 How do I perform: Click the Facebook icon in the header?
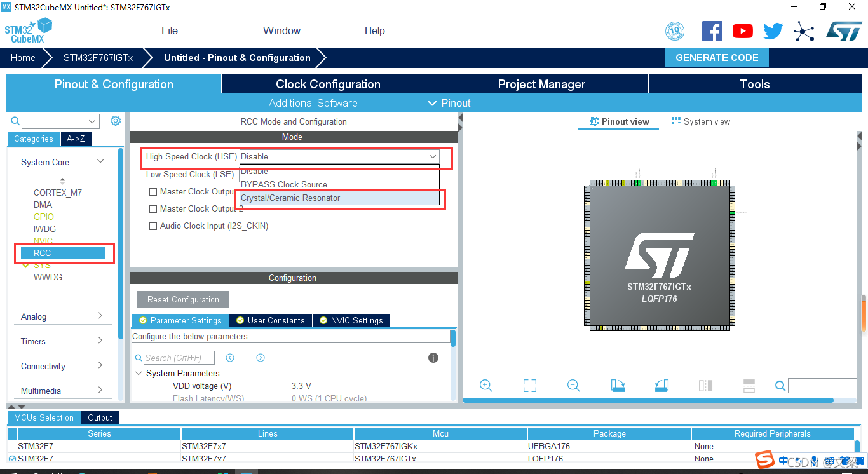pyautogui.click(x=712, y=30)
